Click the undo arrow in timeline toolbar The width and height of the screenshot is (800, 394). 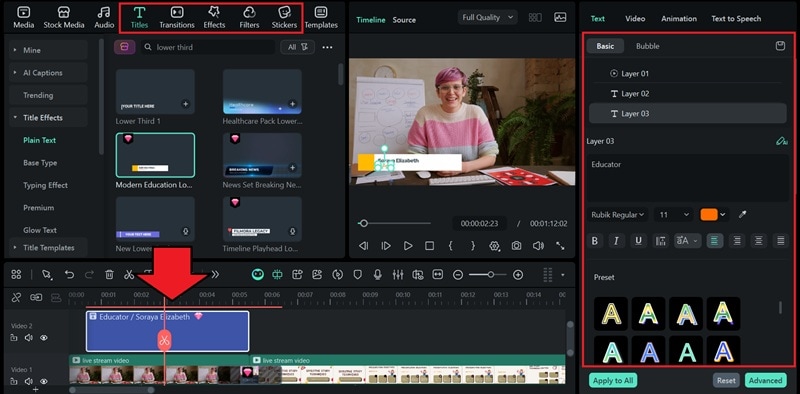pos(69,275)
